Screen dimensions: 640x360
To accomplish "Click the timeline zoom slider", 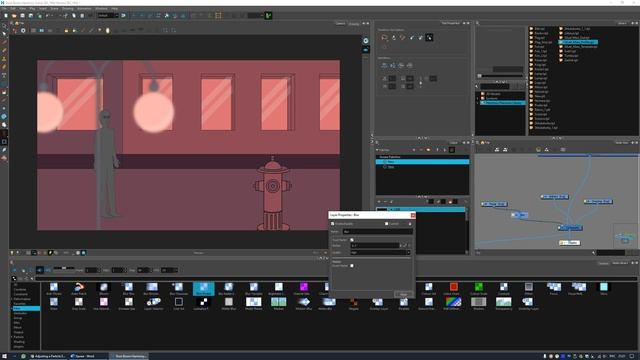I will pos(64,268).
